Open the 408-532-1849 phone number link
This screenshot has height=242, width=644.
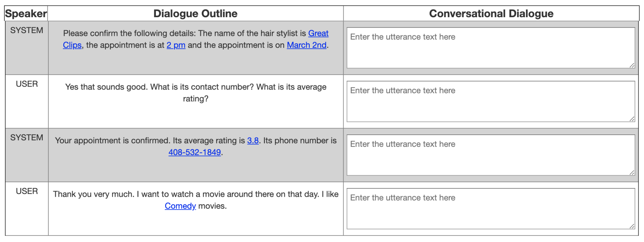click(195, 152)
